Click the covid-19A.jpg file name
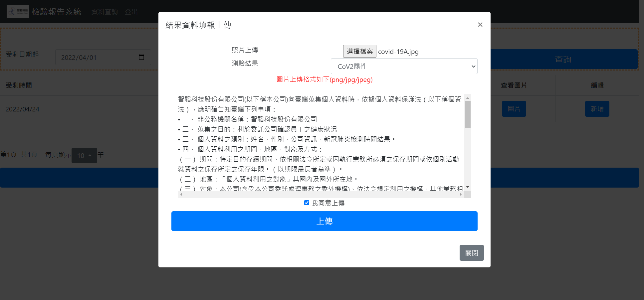Viewport: 644px width, 300px height. coord(398,52)
